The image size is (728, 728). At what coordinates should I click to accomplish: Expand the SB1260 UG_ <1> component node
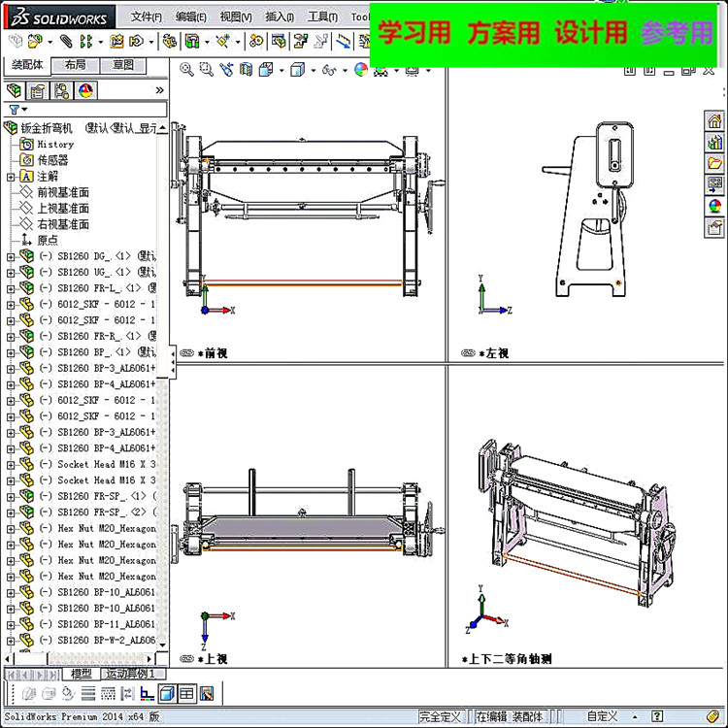pos(11,273)
